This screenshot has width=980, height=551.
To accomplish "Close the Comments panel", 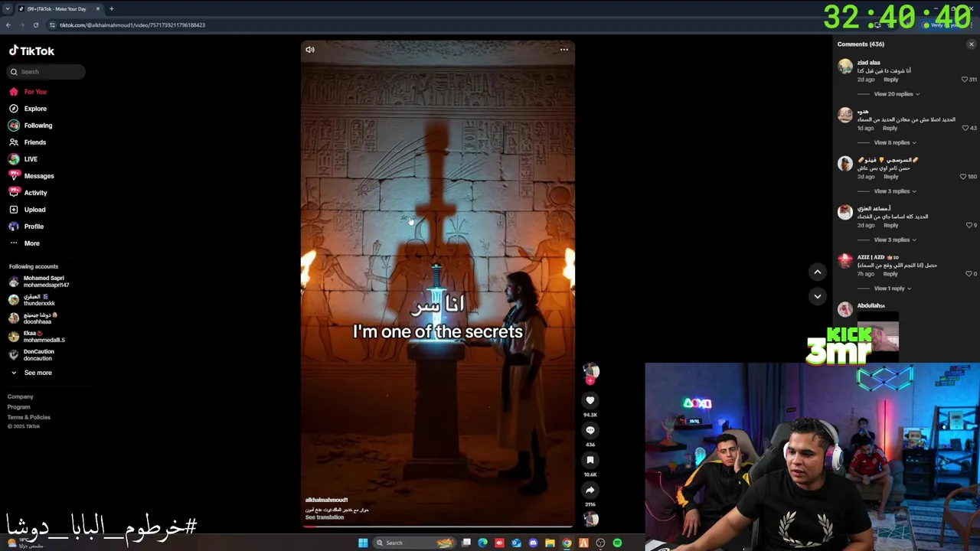I will [x=972, y=44].
